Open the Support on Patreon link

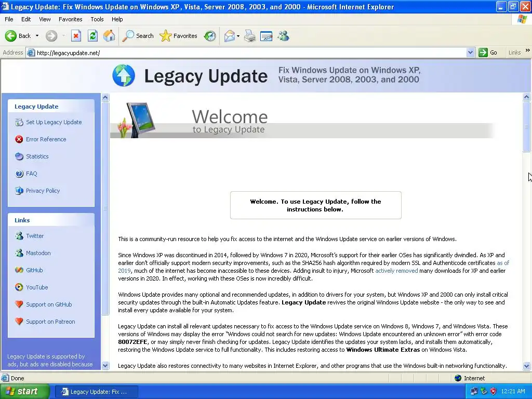[x=50, y=322]
